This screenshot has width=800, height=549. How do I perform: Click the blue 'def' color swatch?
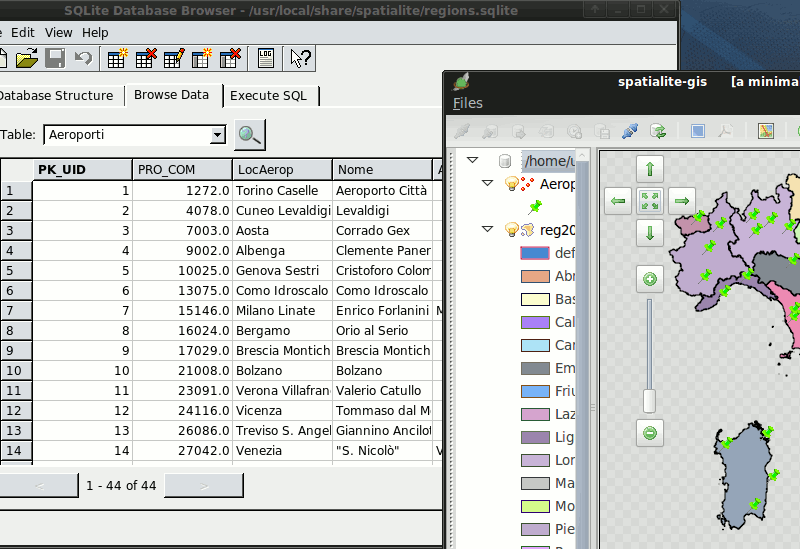tap(535, 253)
